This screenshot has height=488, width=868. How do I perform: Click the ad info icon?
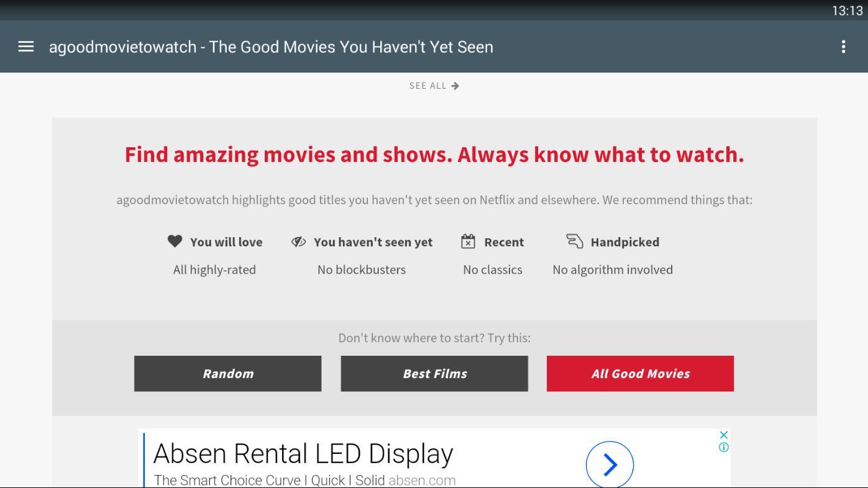723,447
